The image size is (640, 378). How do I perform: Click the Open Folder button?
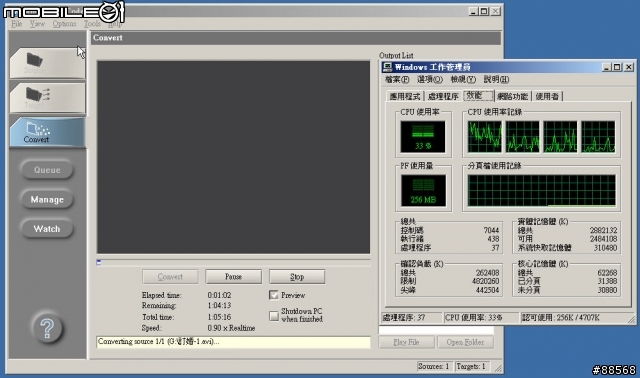tap(465, 342)
